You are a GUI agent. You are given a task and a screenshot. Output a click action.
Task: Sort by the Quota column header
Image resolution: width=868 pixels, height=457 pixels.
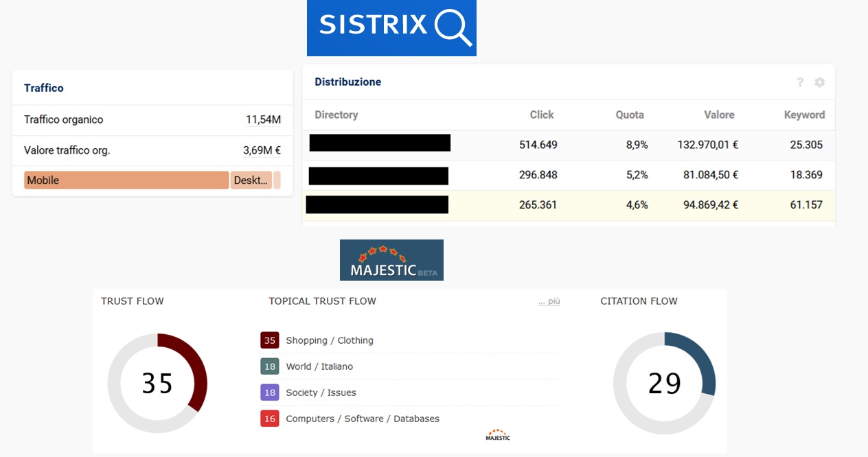click(x=630, y=115)
